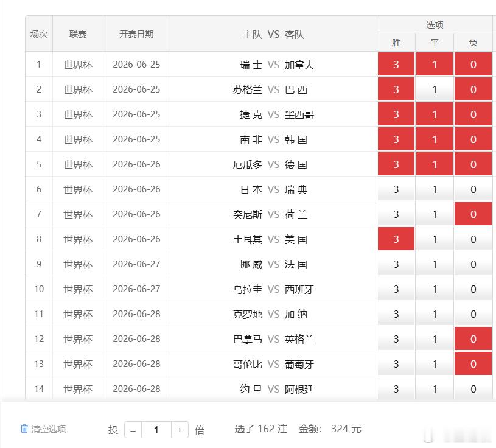Click the 开赛日期 column header
Viewport: 496px width, 448px height.
[137, 34]
